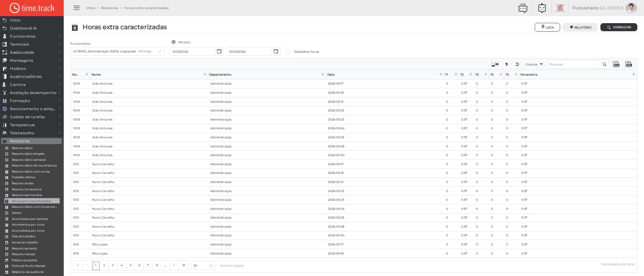
Task: Open the Funcionários multi-select dropdown
Action: point(117,51)
